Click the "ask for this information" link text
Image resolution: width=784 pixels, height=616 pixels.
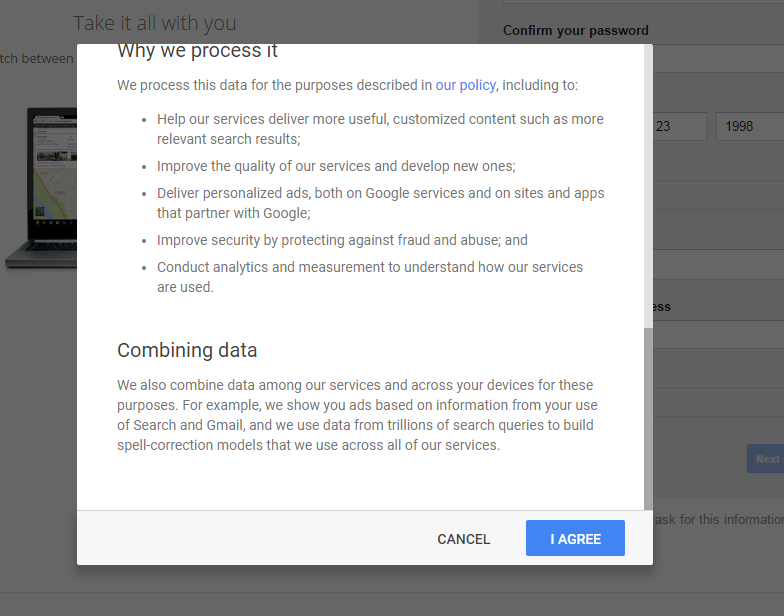[x=718, y=519]
